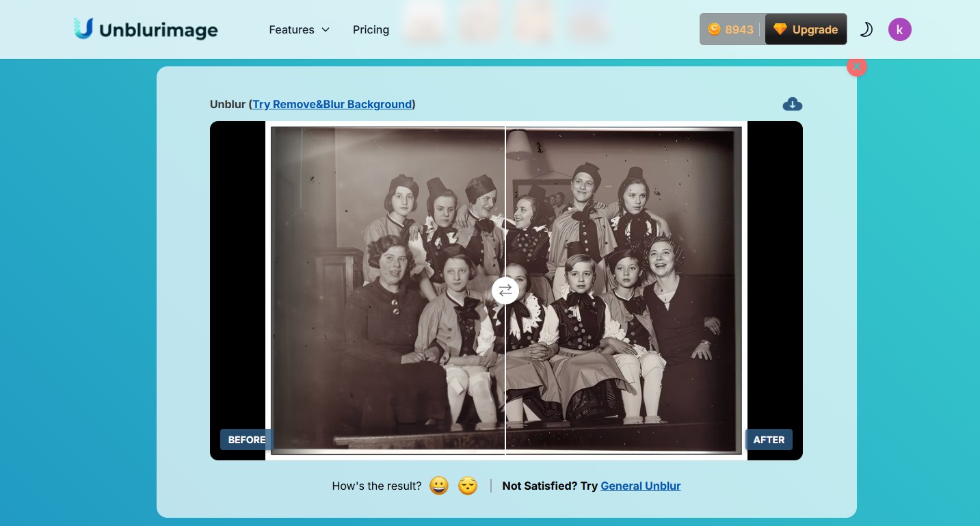Screen dimensions: 980x526
Task: Open the Pricing page
Action: pyautogui.click(x=371, y=29)
